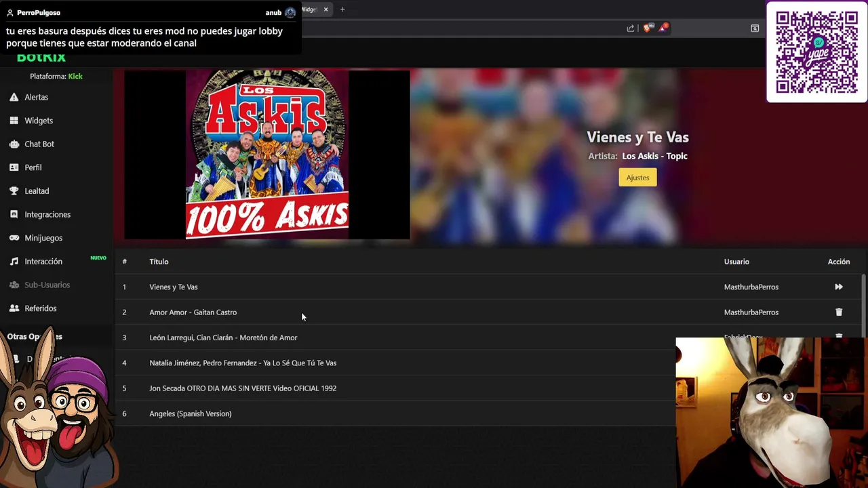Click the Kick platform label
Image resolution: width=868 pixels, height=488 pixels.
[x=75, y=77]
